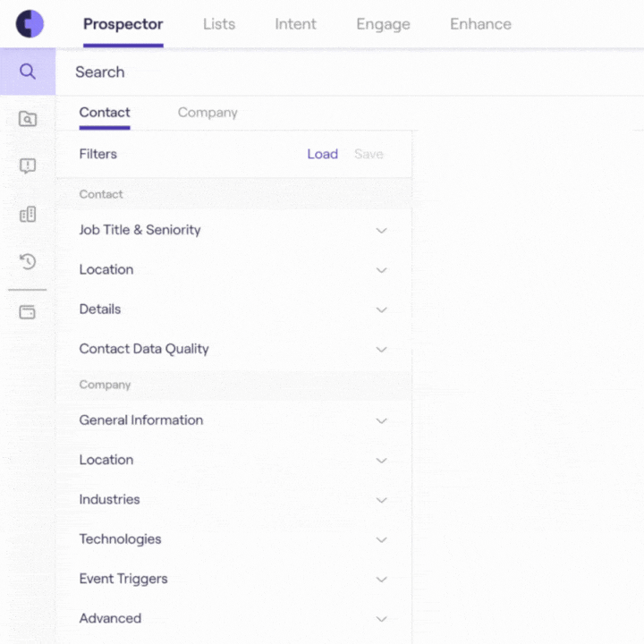This screenshot has width=644, height=644.
Task: Open the company buildings sidebar icon
Action: [28, 214]
